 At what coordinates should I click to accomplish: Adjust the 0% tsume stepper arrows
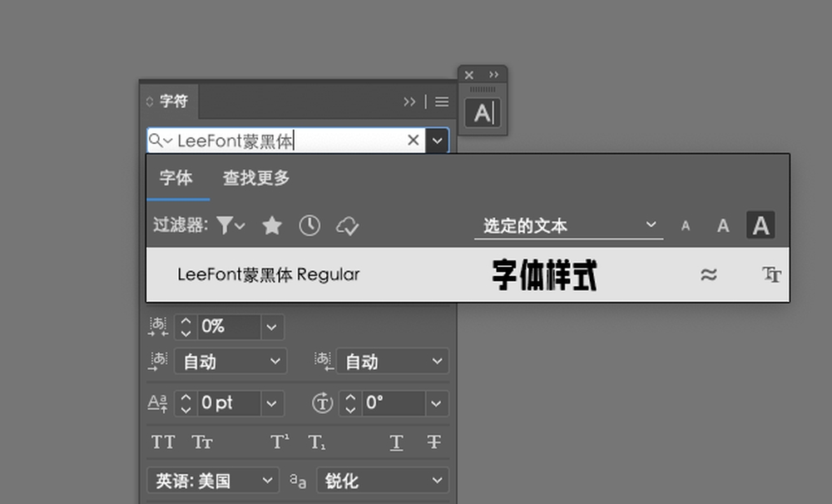pos(186,326)
